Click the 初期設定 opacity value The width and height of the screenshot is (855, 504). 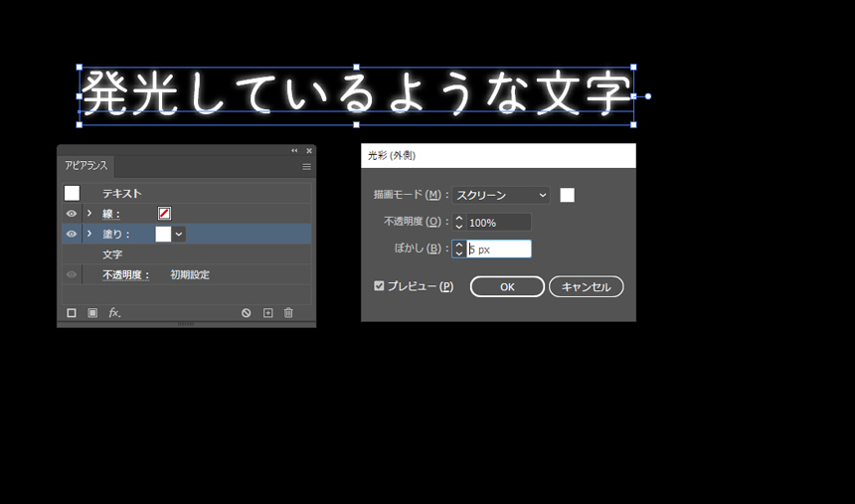(190, 275)
